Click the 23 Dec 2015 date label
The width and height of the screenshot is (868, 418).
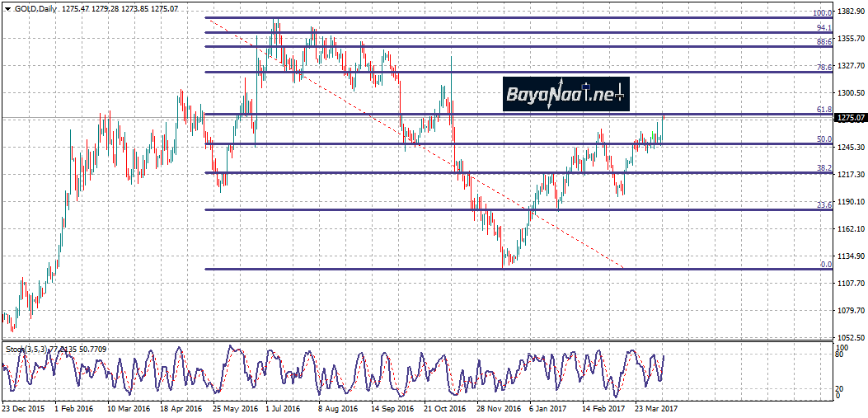pos(23,408)
